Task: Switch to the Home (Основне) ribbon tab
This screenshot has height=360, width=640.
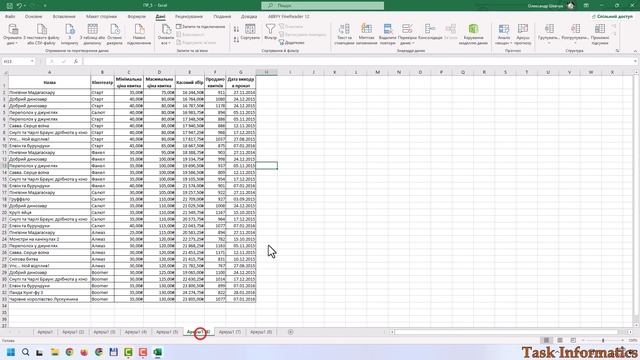Action: 33,17
